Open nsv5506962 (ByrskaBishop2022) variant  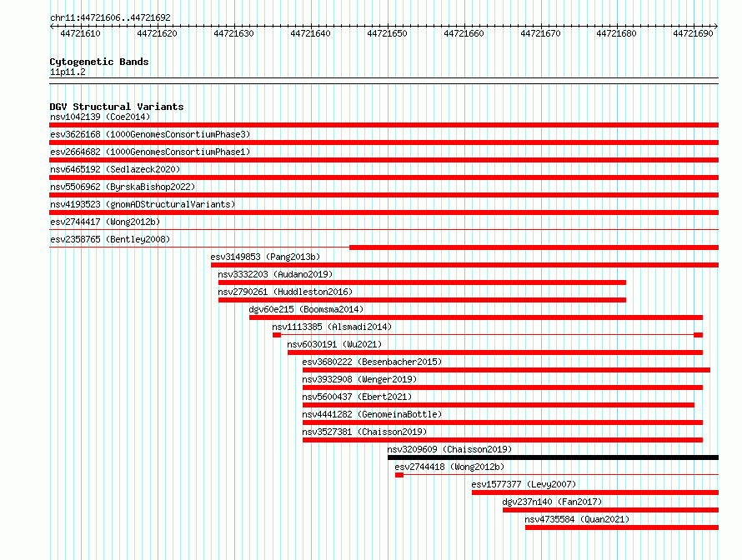coord(123,187)
